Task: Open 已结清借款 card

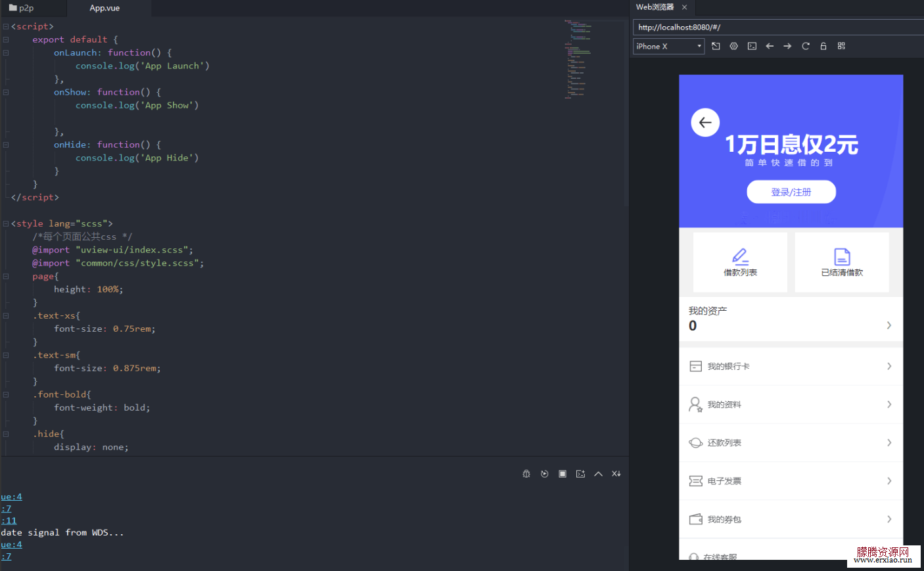Action: 842,262
